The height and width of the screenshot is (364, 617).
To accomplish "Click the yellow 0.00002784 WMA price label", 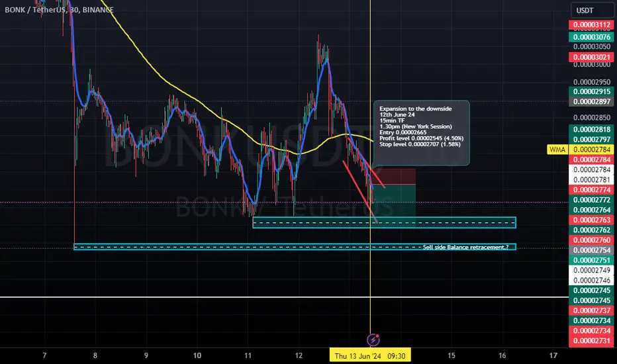I will [x=591, y=150].
